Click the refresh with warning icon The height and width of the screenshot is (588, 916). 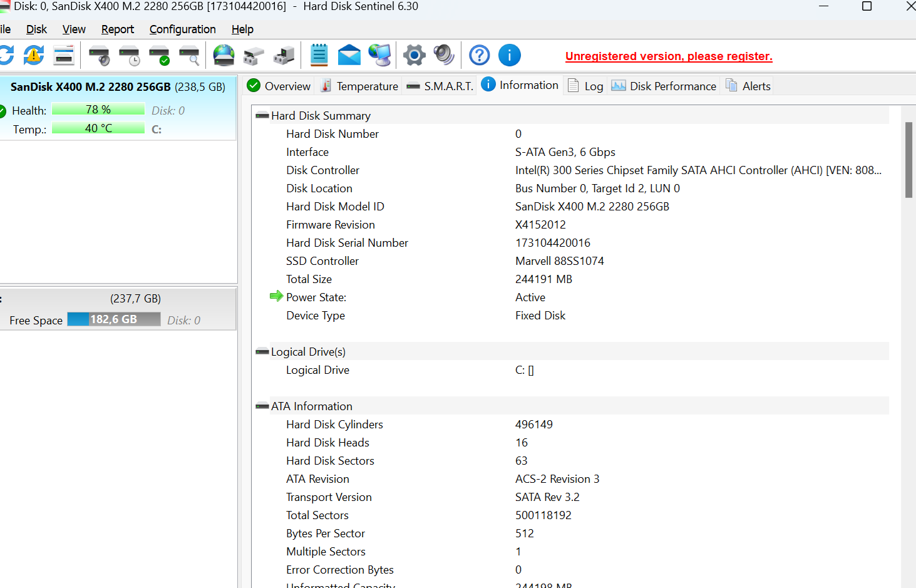click(34, 56)
